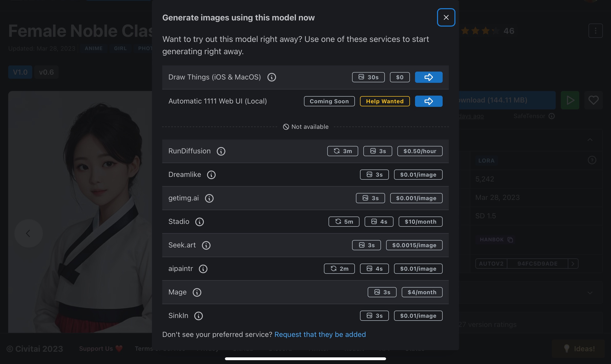The height and width of the screenshot is (364, 611).
Task: Copy the HANBOK trigger word
Action: pos(510,240)
